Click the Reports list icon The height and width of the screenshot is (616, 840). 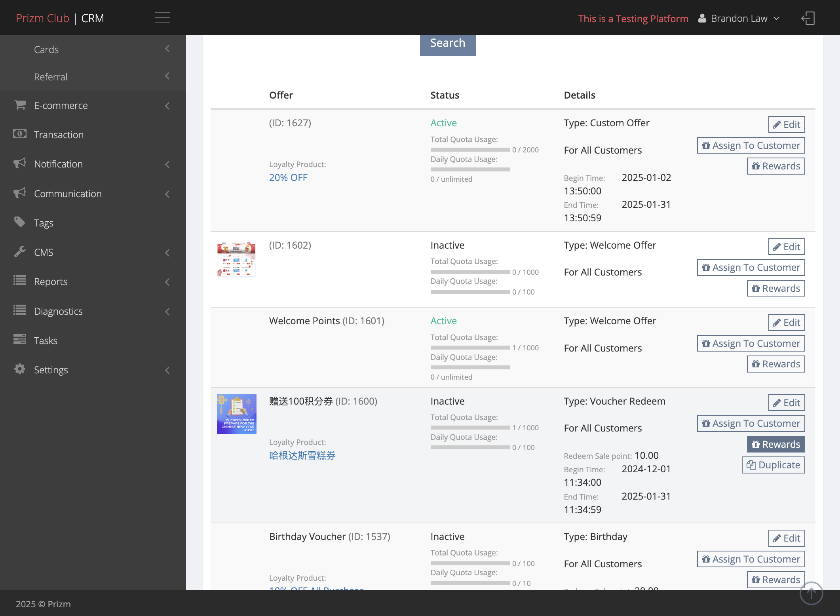pos(20,281)
